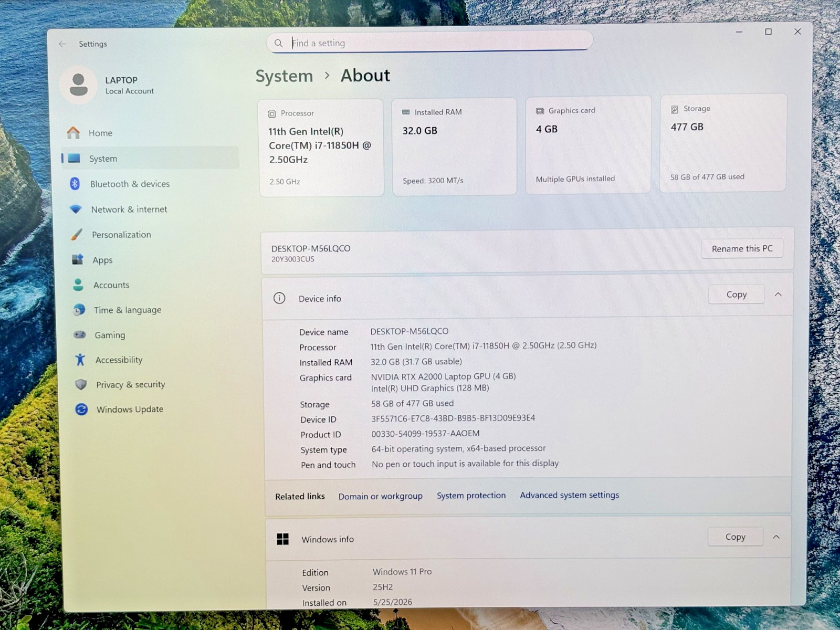Click Intel(R) UHD Graphics (128 MB) text
Viewport: 840px width, 630px height.
(430, 388)
